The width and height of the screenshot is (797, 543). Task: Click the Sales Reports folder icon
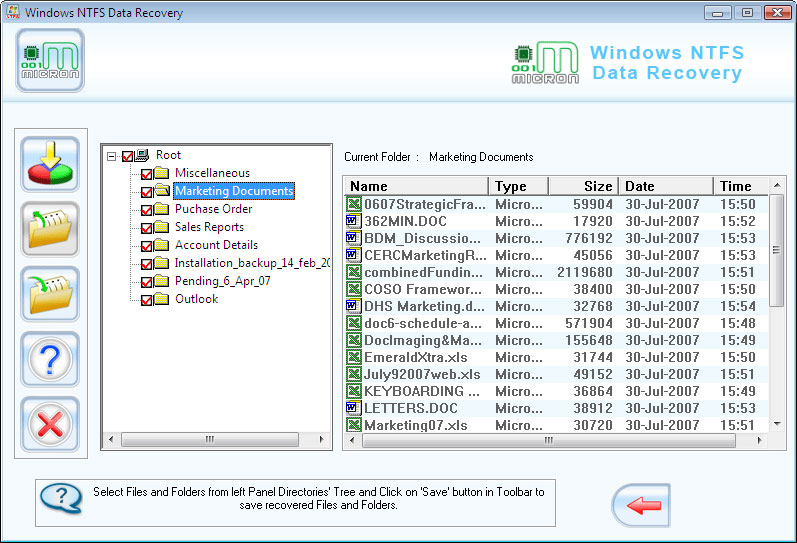point(162,227)
